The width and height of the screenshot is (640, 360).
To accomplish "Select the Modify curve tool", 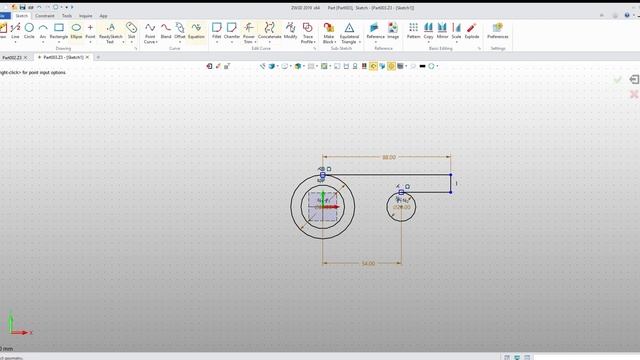I will point(291,31).
